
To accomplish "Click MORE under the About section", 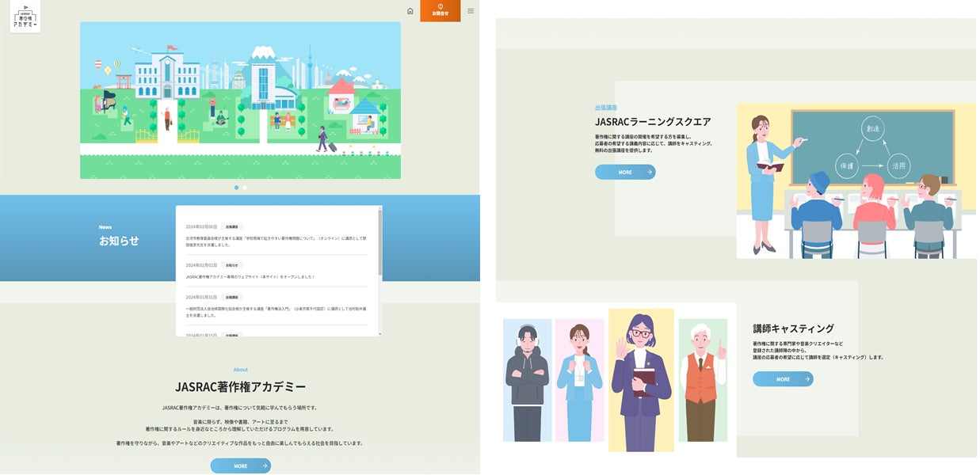I will pyautogui.click(x=241, y=466).
